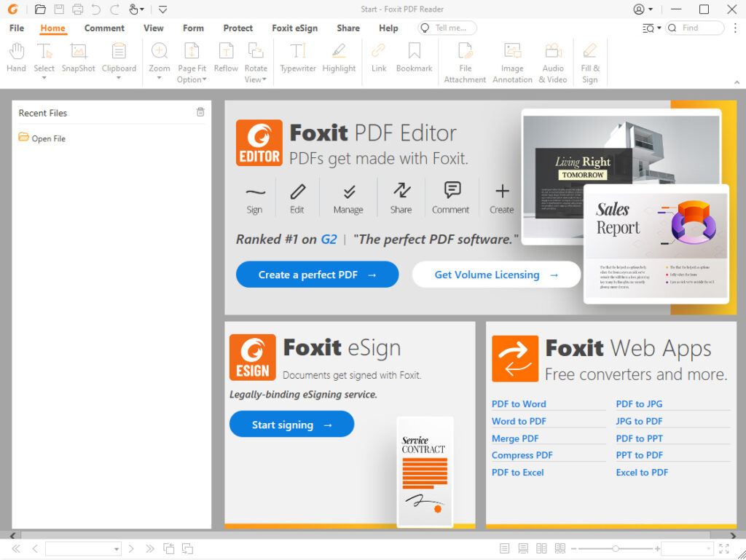This screenshot has width=746, height=560.
Task: Insert a Link with the Link tool
Action: click(379, 58)
